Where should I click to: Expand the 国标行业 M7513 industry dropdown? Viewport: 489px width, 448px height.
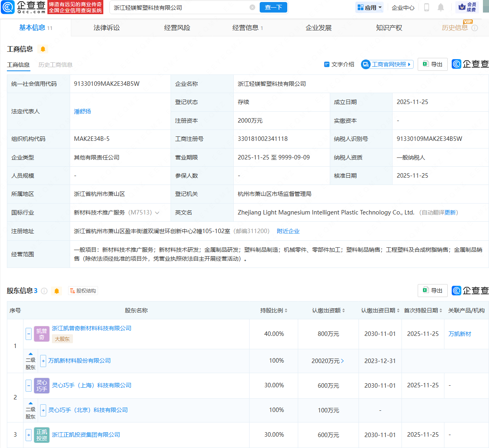[158, 212]
